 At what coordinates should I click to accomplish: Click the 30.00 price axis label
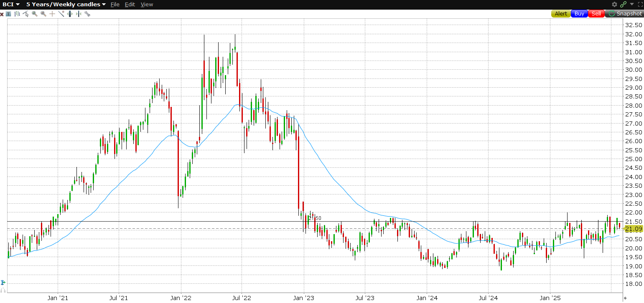tap(633, 70)
